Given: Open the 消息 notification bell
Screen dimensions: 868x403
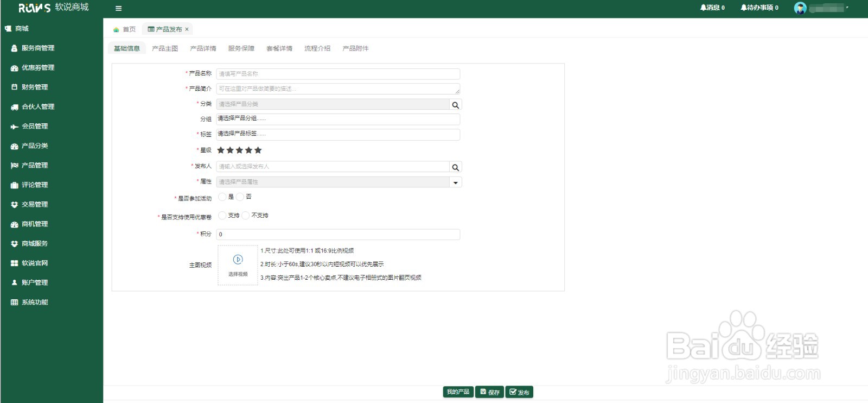Looking at the screenshot, I should click(x=703, y=8).
